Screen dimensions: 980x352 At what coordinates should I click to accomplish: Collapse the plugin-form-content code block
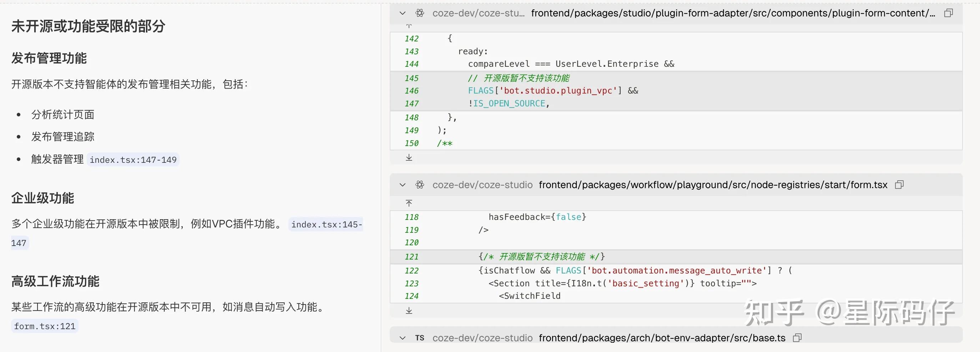click(x=403, y=13)
